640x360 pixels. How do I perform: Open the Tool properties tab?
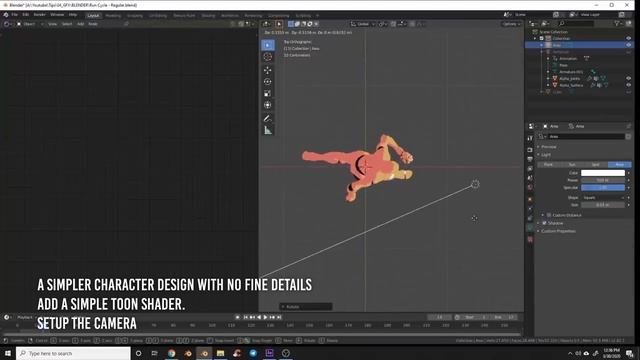pyautogui.click(x=530, y=139)
